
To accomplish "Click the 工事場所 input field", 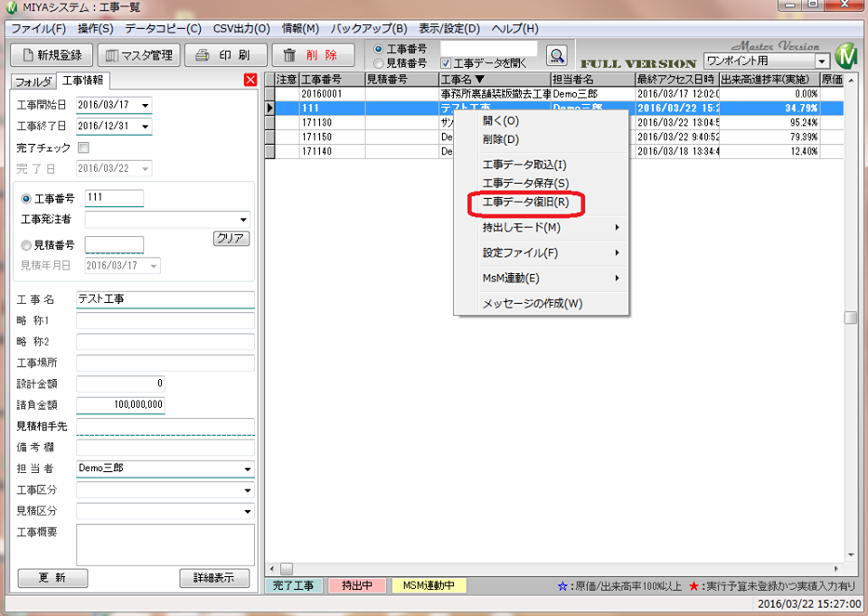I will [x=165, y=363].
